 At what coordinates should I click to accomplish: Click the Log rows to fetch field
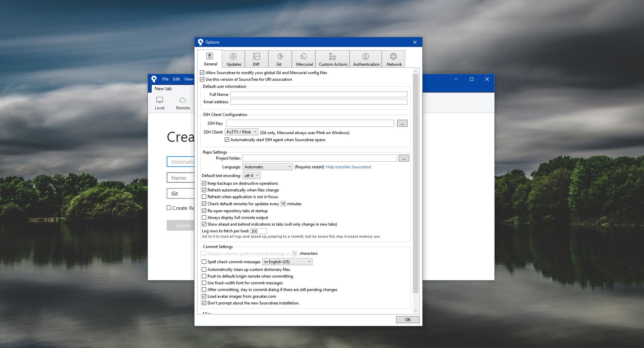[x=258, y=231]
